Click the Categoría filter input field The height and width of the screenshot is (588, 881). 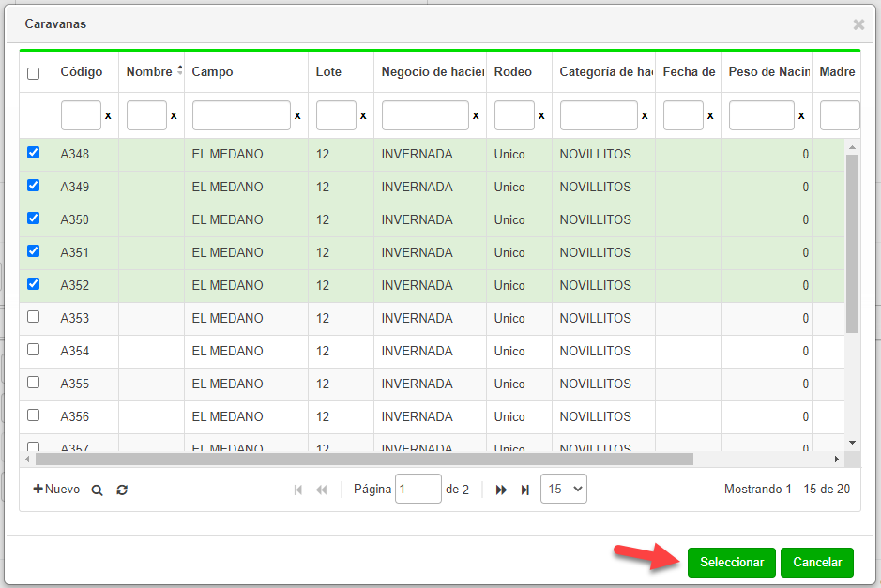click(599, 115)
